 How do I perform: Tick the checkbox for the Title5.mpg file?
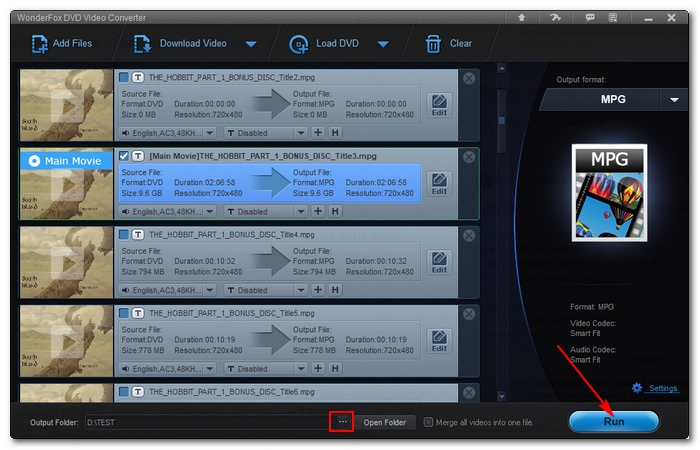[x=124, y=313]
